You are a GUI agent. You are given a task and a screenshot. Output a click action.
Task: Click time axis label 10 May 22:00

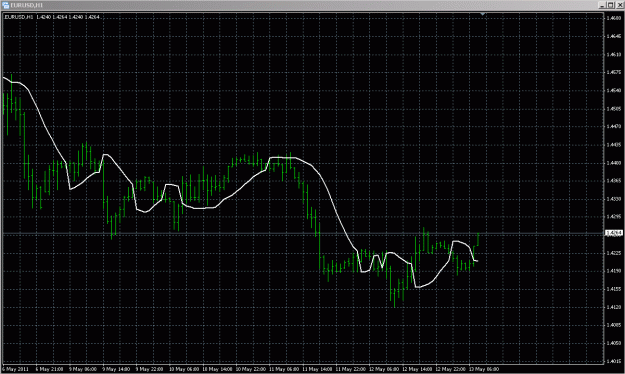click(250, 369)
